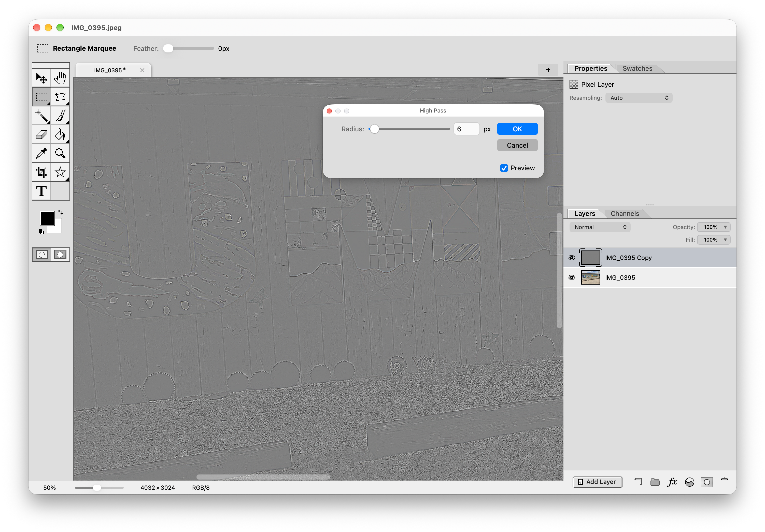Select the Magic Wand tool

click(41, 116)
